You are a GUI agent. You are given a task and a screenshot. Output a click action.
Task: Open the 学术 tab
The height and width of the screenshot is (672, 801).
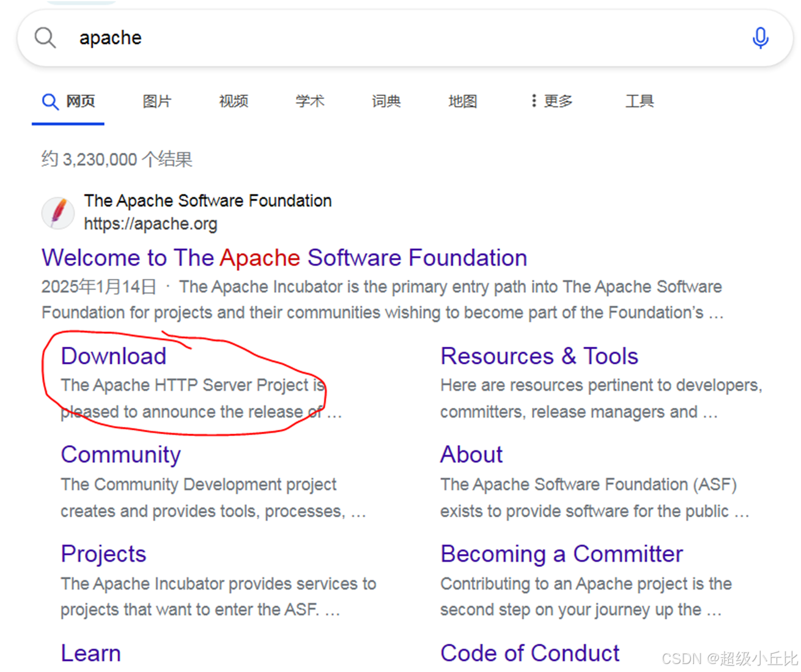coord(309,101)
